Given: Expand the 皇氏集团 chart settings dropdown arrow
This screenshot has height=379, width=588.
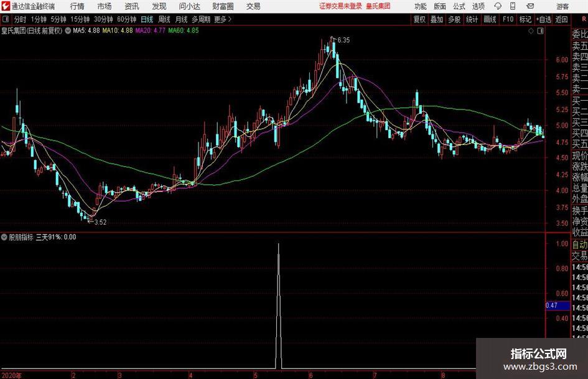Looking at the screenshot, I should pos(68,30).
